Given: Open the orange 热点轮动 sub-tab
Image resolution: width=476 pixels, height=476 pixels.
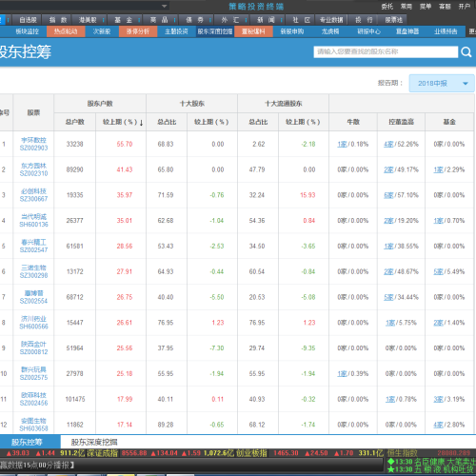Looking at the screenshot, I should (x=66, y=31).
